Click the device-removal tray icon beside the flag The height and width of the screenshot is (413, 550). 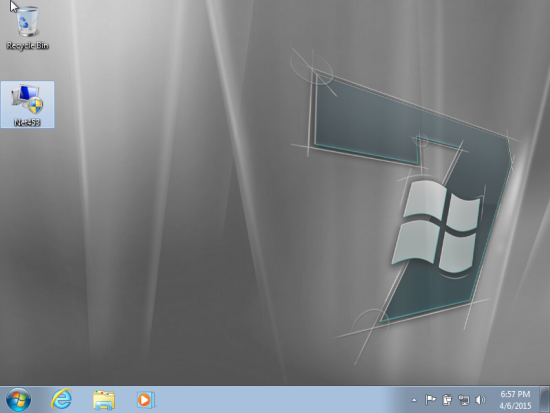(447, 400)
